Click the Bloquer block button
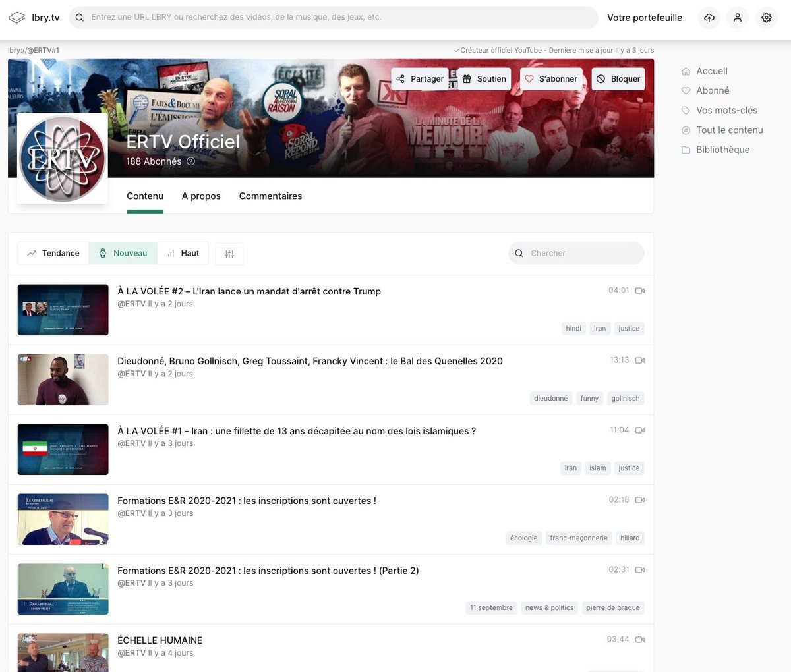 (618, 79)
